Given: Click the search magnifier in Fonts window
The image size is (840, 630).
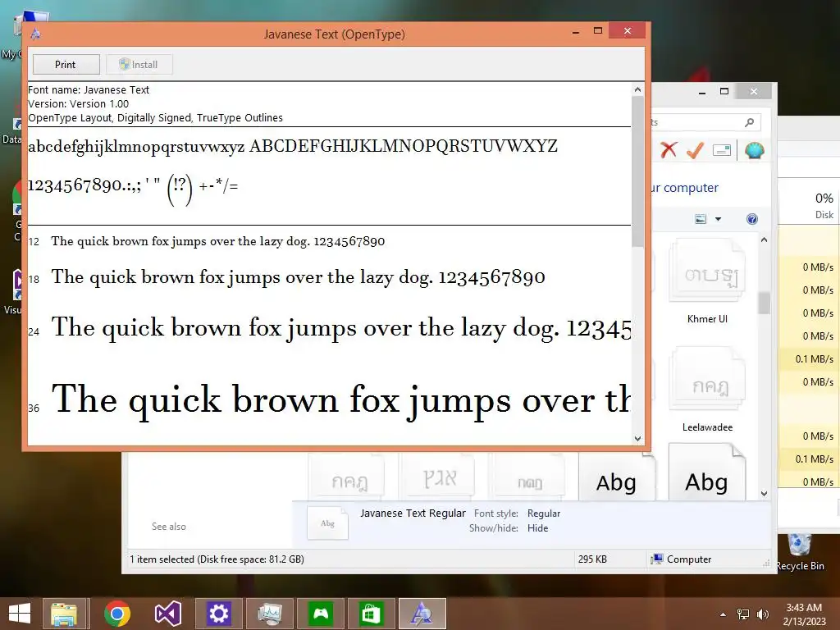Looking at the screenshot, I should [x=750, y=123].
